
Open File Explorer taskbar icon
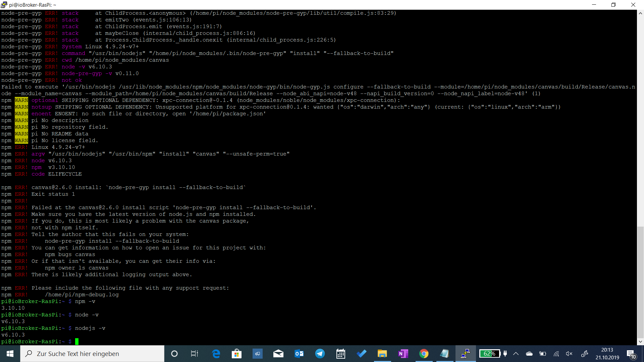[x=382, y=354]
